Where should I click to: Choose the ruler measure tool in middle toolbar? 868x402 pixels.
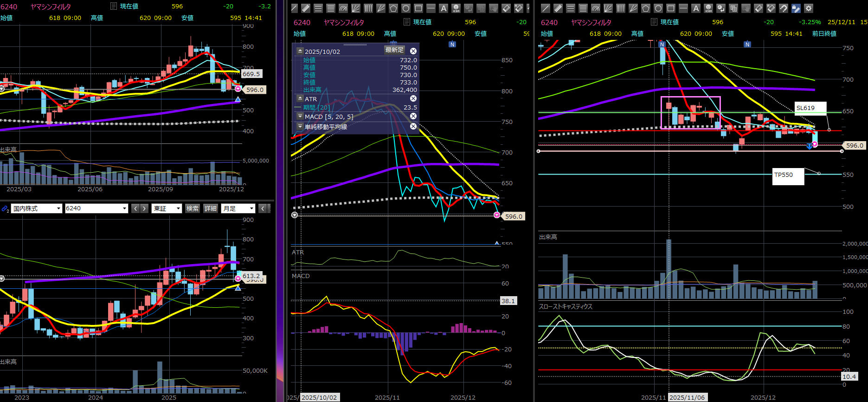pos(306,8)
